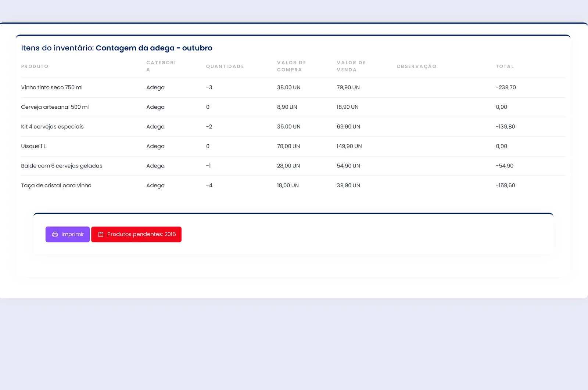This screenshot has height=390, width=588.
Task: Select Cerveja artesanal 500 ml product
Action: (55, 107)
